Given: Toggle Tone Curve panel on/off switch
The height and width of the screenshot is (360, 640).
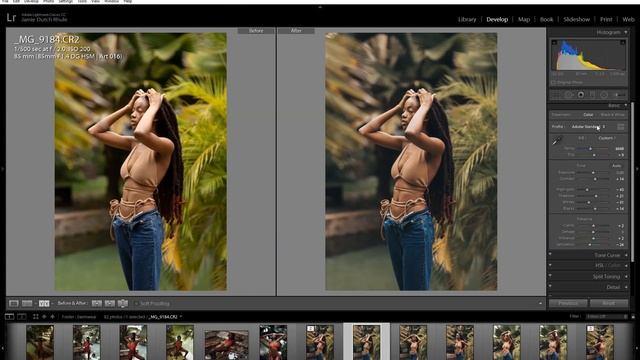Looking at the screenshot, I should [550, 254].
